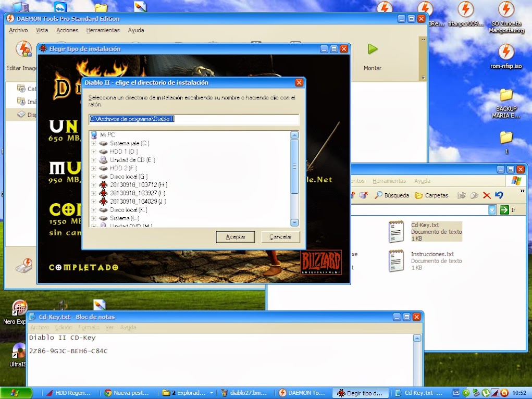Open the Ayuda menu in DAEMON Tools

pyautogui.click(x=136, y=30)
